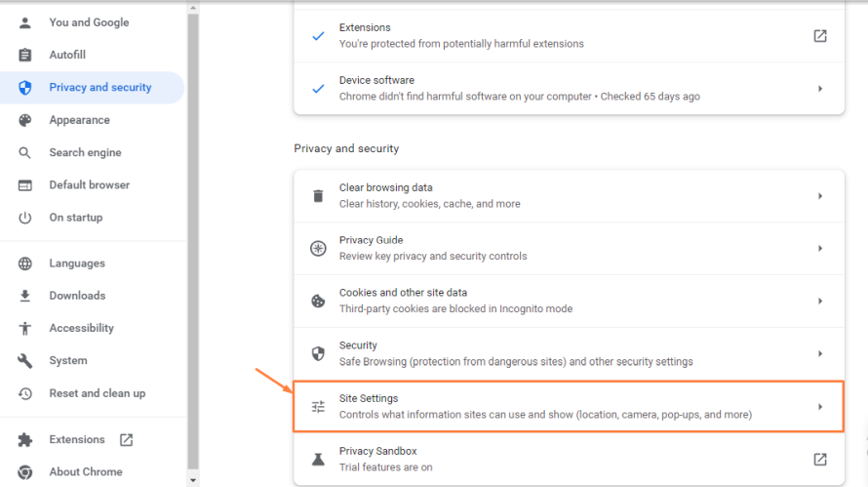Viewport: 868px width, 487px height.
Task: Select On startup in the sidebar
Action: (x=75, y=218)
